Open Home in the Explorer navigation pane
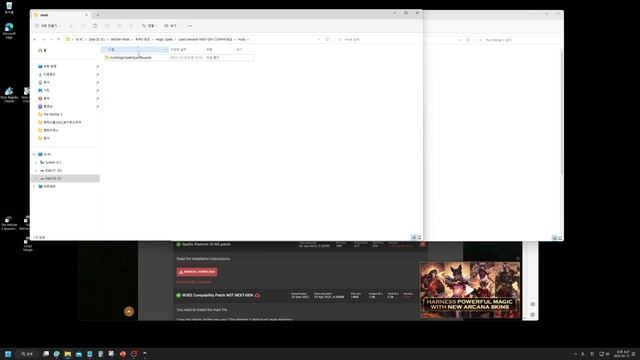The width and height of the screenshot is (640, 360). (42, 51)
